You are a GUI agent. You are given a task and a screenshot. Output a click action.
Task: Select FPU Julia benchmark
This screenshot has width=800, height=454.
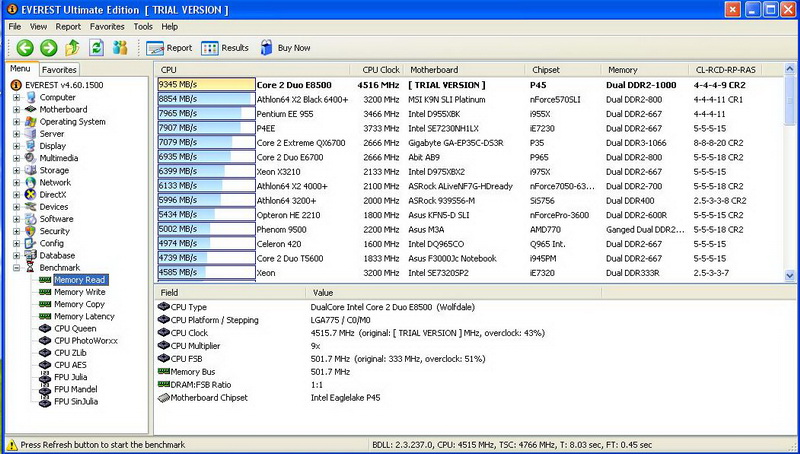pyautogui.click(x=70, y=377)
